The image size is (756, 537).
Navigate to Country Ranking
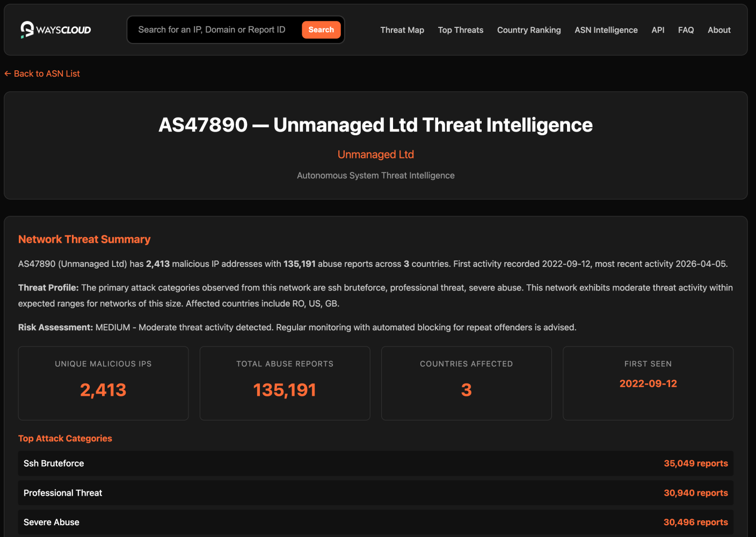[529, 30]
